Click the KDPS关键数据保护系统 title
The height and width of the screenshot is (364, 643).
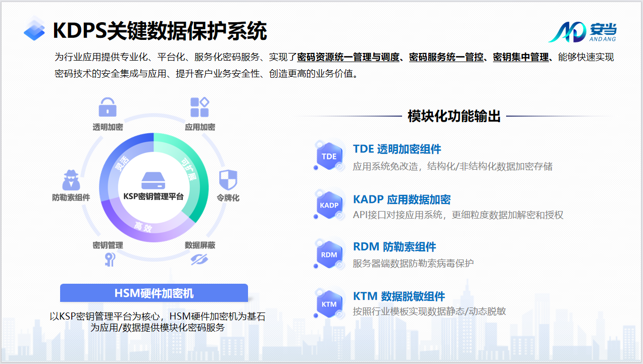(160, 31)
